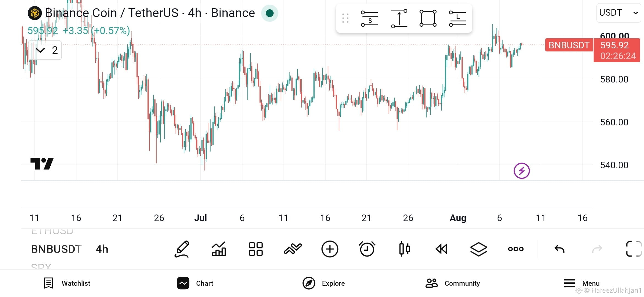
Task: Open the indicators chart icon
Action: pyautogui.click(x=219, y=249)
